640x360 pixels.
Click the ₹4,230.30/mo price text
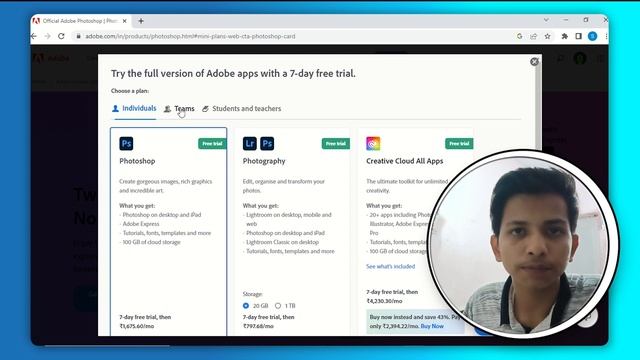coord(384,301)
